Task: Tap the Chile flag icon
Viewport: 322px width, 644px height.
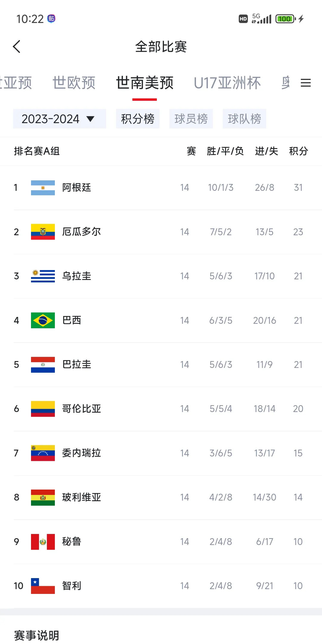Action: coord(43,586)
